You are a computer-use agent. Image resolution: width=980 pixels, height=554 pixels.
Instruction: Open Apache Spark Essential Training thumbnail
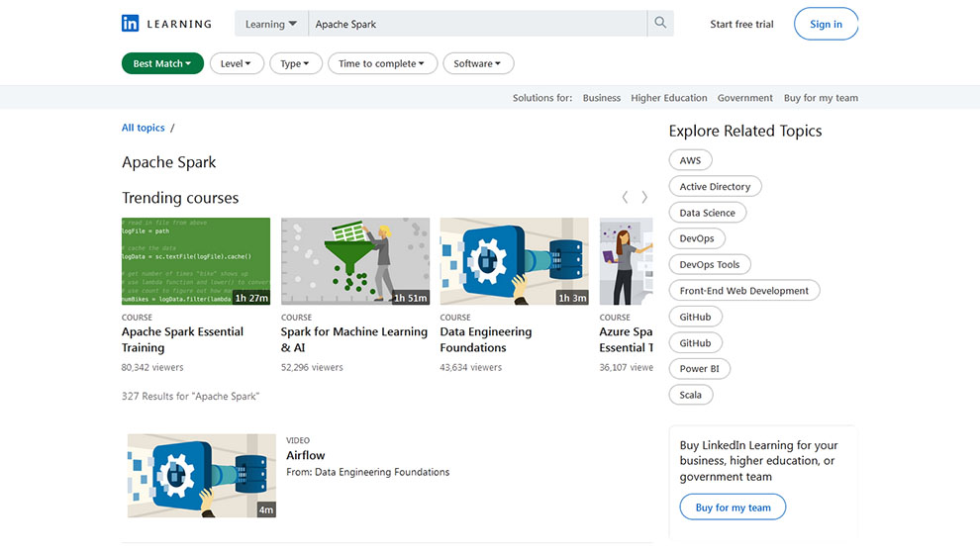[x=196, y=261]
